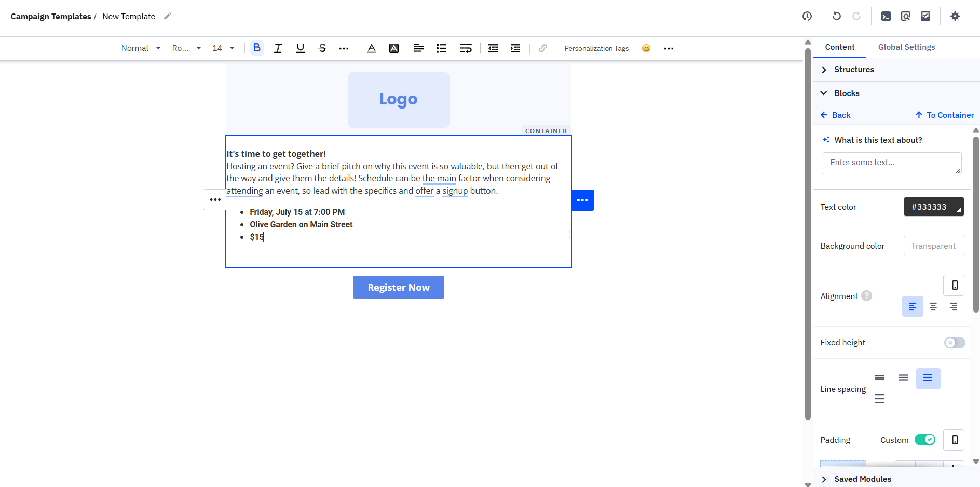This screenshot has width=980, height=487.
Task: Disable the Custom padding switch
Action: coord(925,440)
